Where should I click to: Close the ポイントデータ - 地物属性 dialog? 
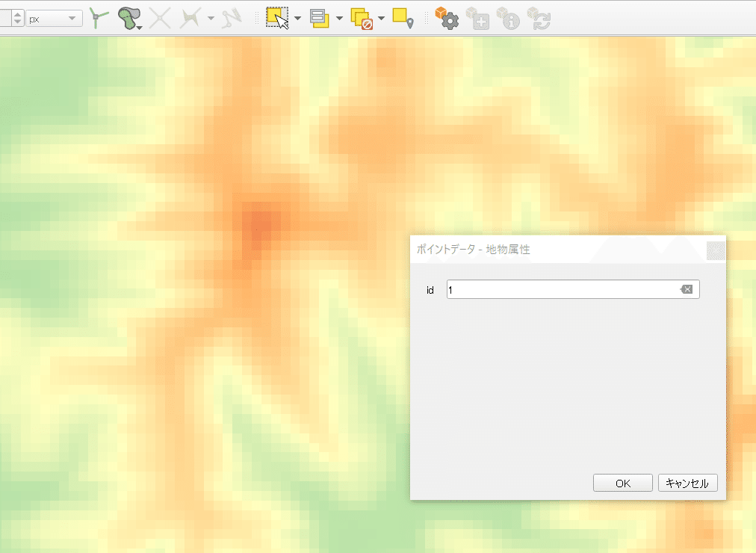click(716, 250)
